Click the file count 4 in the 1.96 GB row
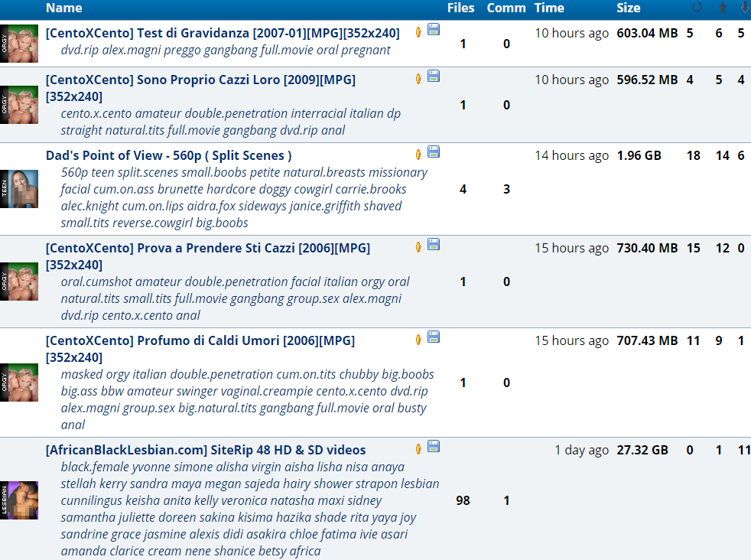This screenshot has width=751, height=560. tap(463, 189)
